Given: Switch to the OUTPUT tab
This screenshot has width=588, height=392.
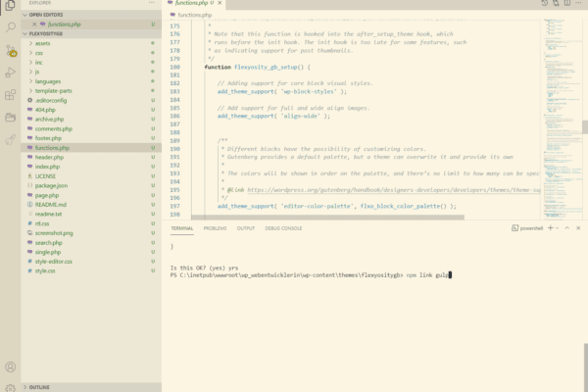Looking at the screenshot, I should pyautogui.click(x=246, y=228).
